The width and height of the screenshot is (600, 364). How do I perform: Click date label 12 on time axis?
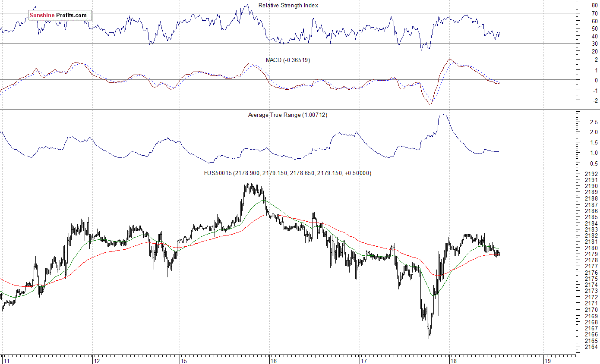(97, 361)
